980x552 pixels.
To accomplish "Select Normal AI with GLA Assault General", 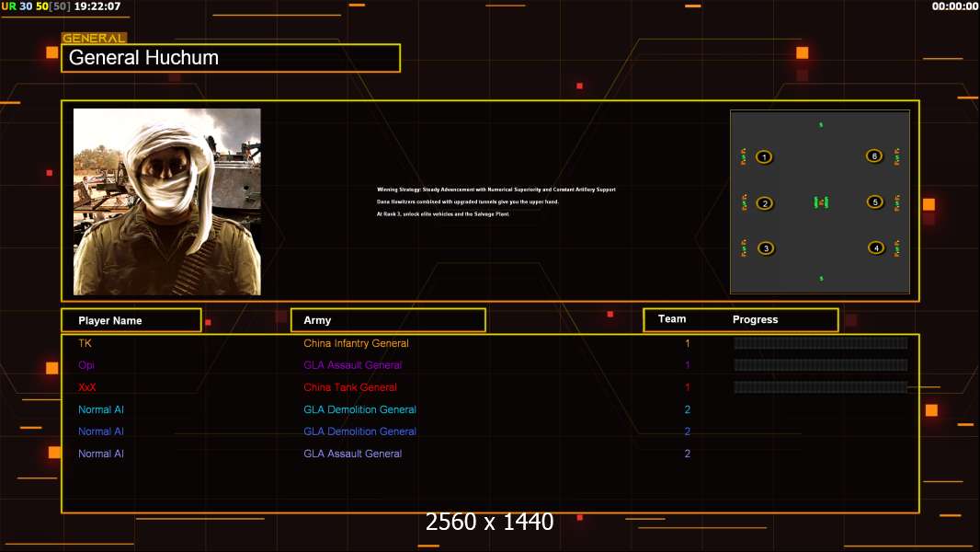I will click(100, 454).
